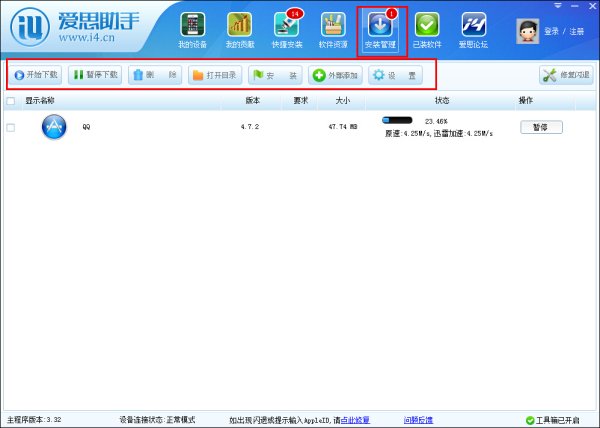Sort by 版本 version column header

(x=253, y=101)
